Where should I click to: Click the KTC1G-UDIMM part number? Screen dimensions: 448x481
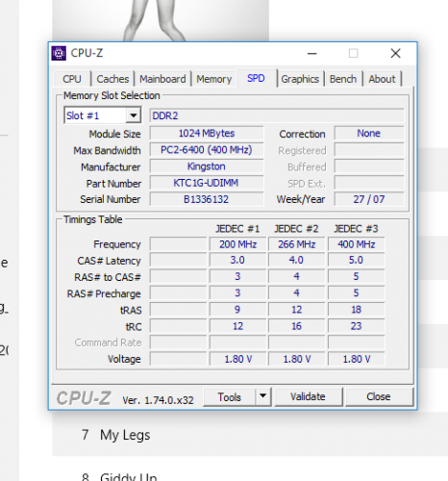[x=207, y=183]
